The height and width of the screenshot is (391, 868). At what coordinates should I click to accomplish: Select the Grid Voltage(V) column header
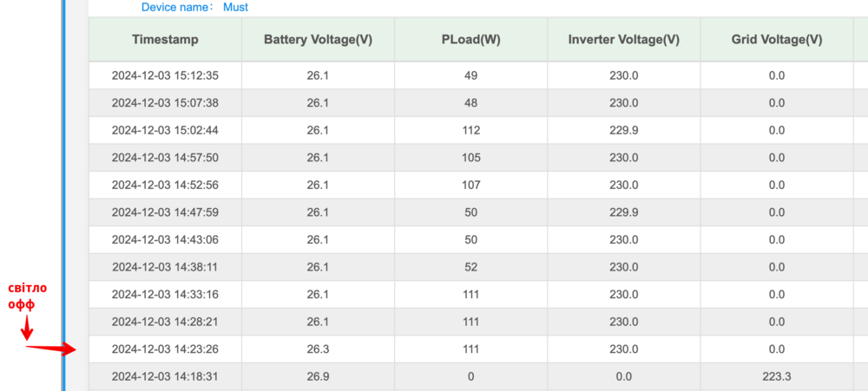776,40
